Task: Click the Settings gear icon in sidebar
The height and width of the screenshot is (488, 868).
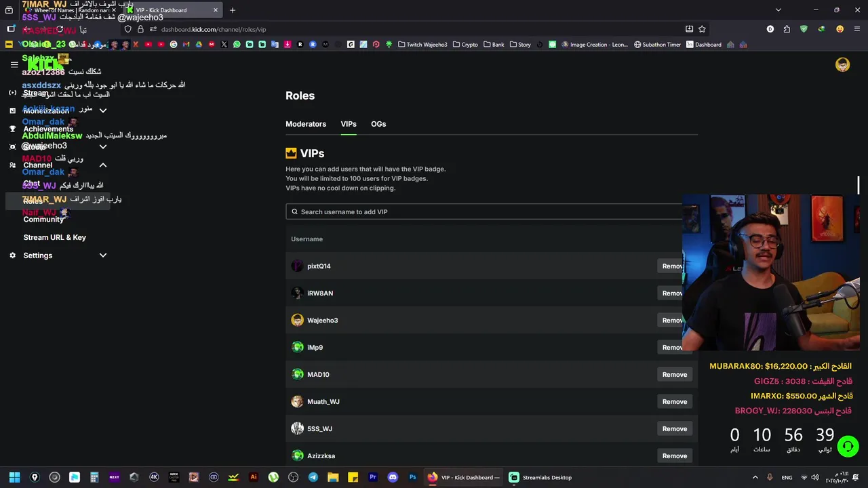Action: click(12, 256)
